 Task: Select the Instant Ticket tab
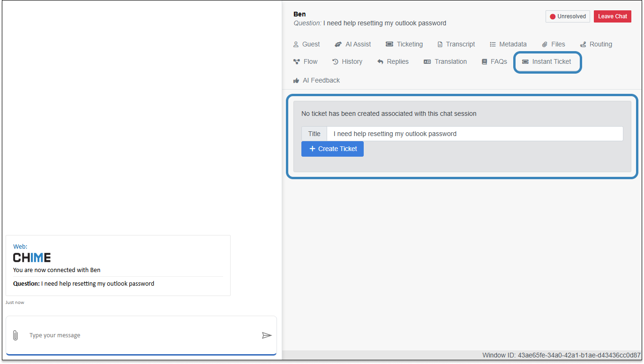click(x=547, y=61)
